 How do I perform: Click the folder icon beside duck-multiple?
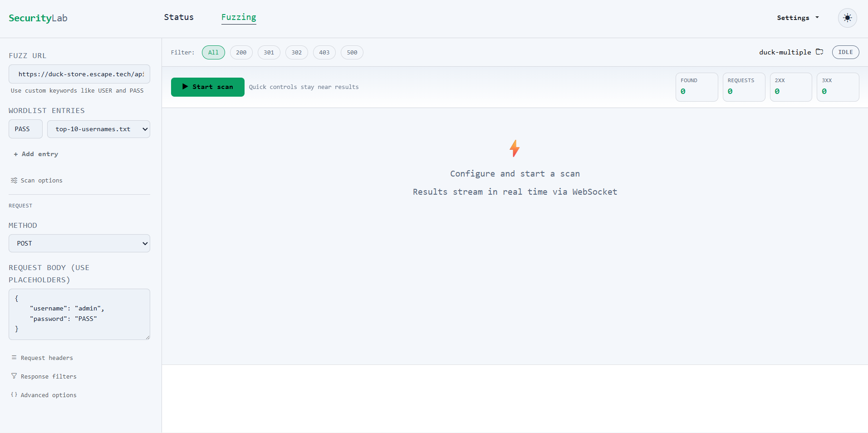(819, 52)
